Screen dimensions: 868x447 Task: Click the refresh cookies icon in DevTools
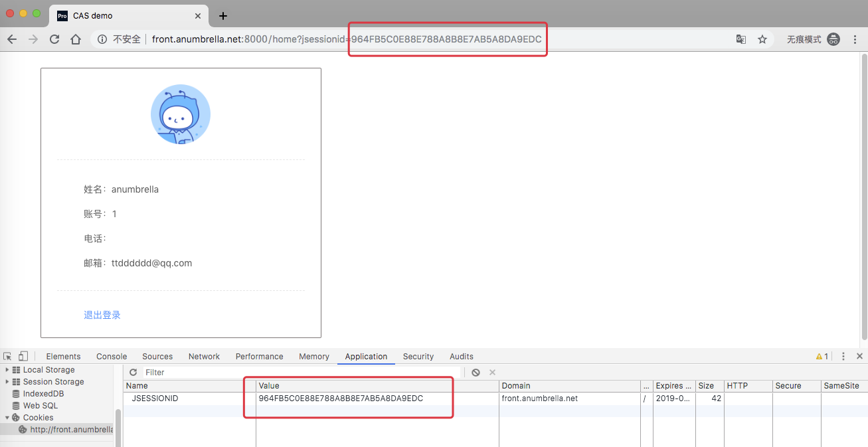(132, 372)
